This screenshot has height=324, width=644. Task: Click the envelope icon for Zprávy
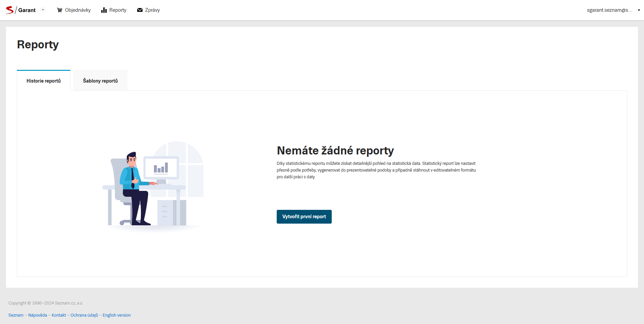coord(140,10)
